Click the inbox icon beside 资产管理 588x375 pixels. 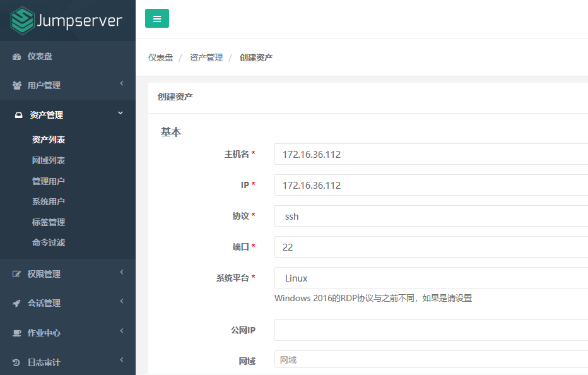[x=19, y=116]
